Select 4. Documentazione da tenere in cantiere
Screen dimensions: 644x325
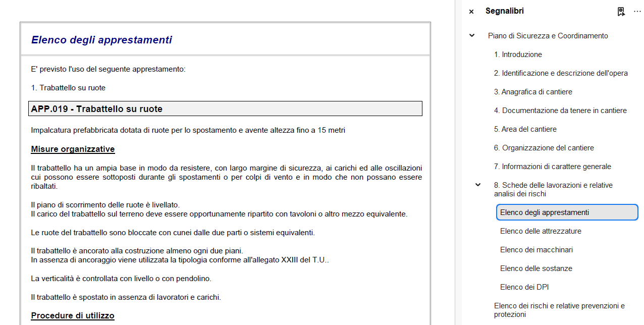point(560,111)
